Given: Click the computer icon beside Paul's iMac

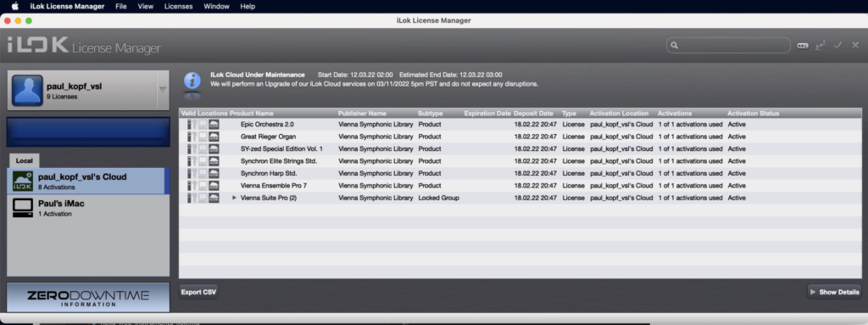Looking at the screenshot, I should click(23, 208).
